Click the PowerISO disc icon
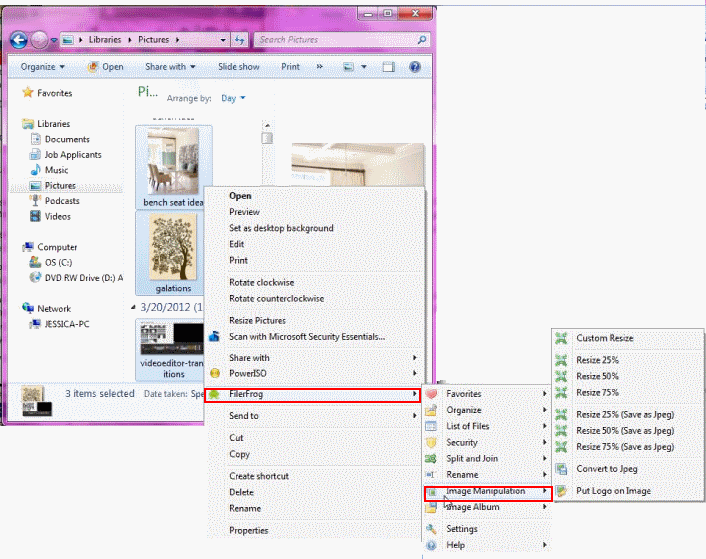Image resolution: width=706 pixels, height=559 pixels. [214, 373]
